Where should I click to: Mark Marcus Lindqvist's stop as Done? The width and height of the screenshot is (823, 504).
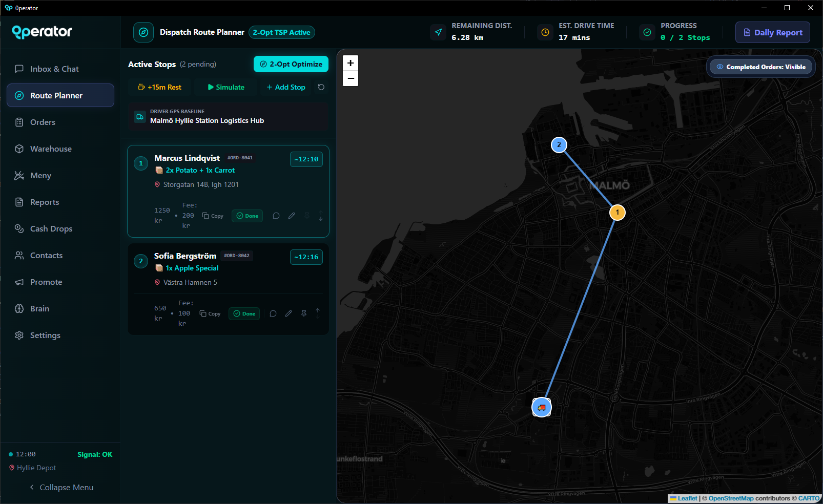tap(247, 216)
